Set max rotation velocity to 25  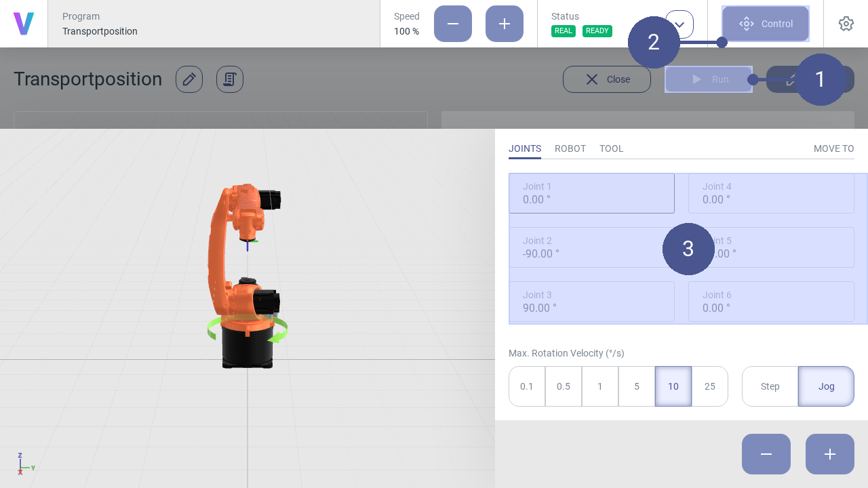(709, 386)
